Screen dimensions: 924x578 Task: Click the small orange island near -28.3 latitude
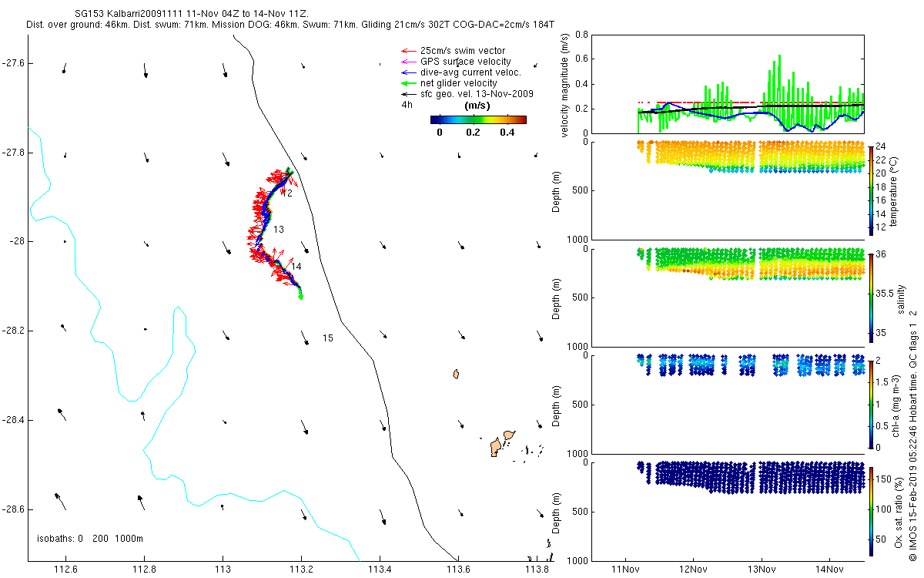pos(457,375)
